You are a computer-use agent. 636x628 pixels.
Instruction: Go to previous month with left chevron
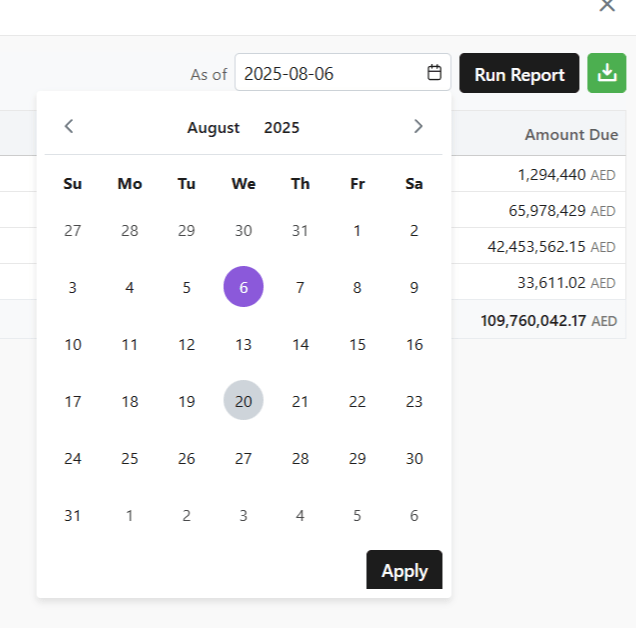click(x=69, y=126)
